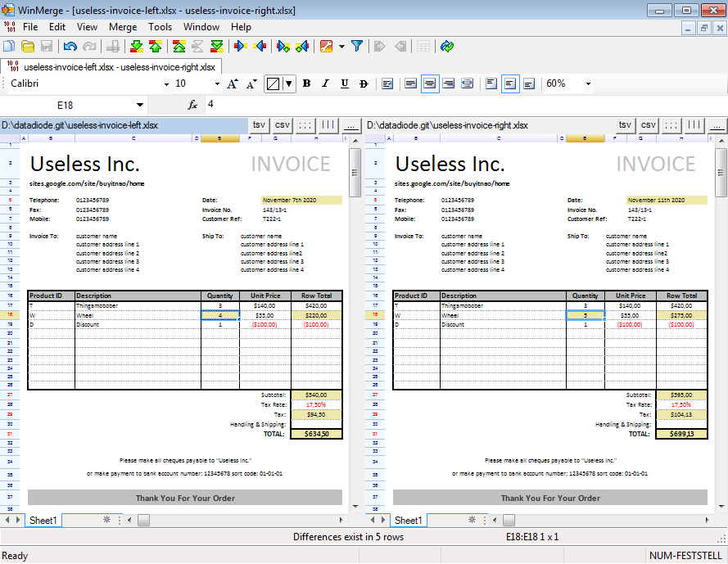Copy left and advance to next difference

302,46
